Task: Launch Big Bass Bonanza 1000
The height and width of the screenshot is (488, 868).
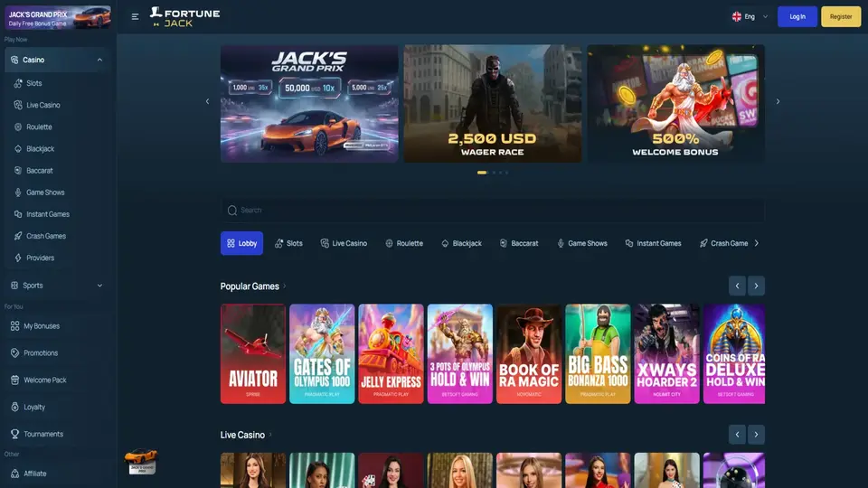Action: [598, 353]
